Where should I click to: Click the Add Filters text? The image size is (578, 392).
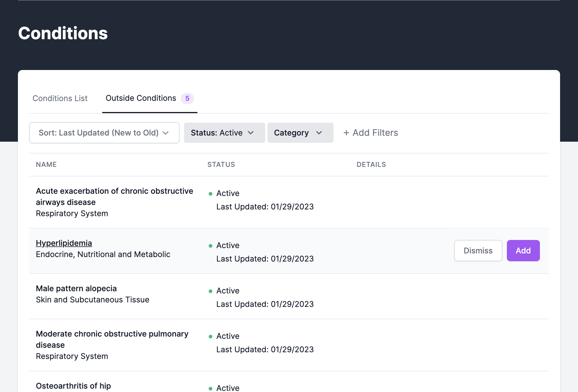(375, 133)
